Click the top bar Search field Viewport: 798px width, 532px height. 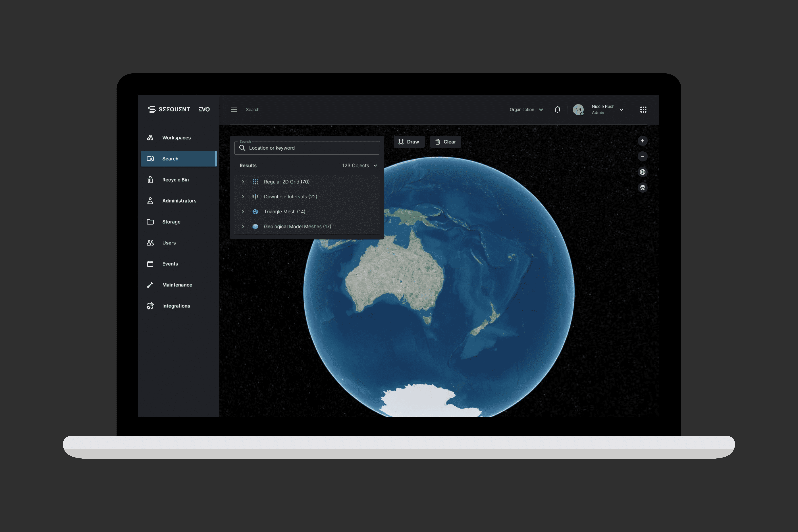coord(253,110)
